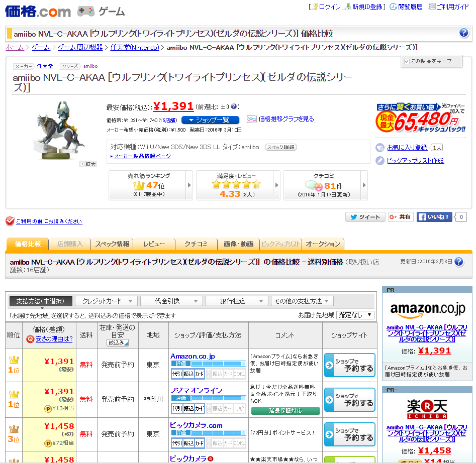Click the Amazon.co.jp shop name link

pos(193,356)
